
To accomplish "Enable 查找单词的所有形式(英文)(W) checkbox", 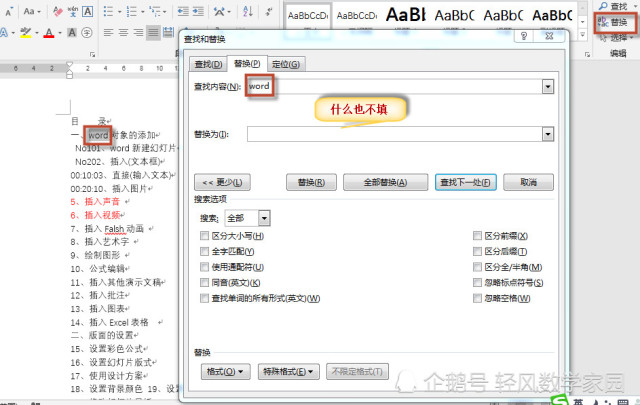I will 204,298.
